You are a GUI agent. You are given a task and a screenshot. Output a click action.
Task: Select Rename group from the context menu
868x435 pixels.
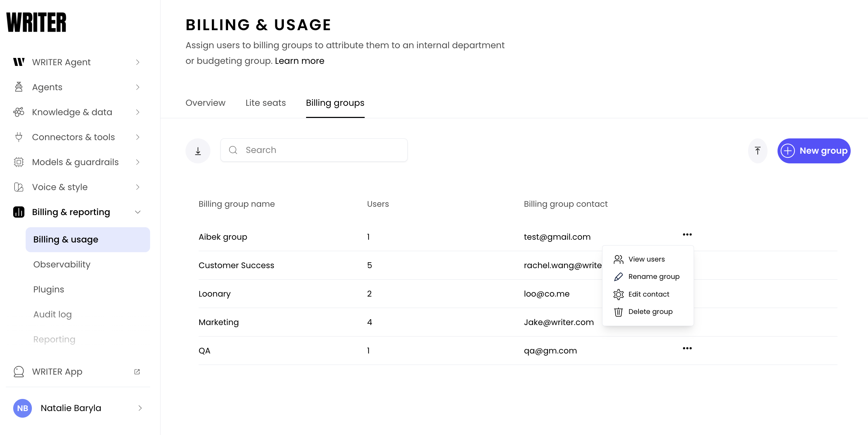pyautogui.click(x=653, y=276)
